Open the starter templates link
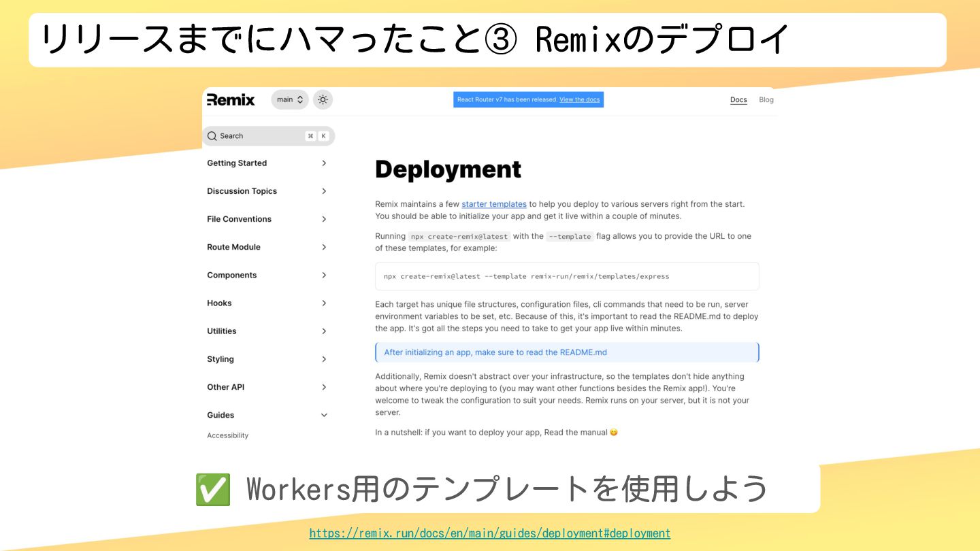 (x=494, y=204)
